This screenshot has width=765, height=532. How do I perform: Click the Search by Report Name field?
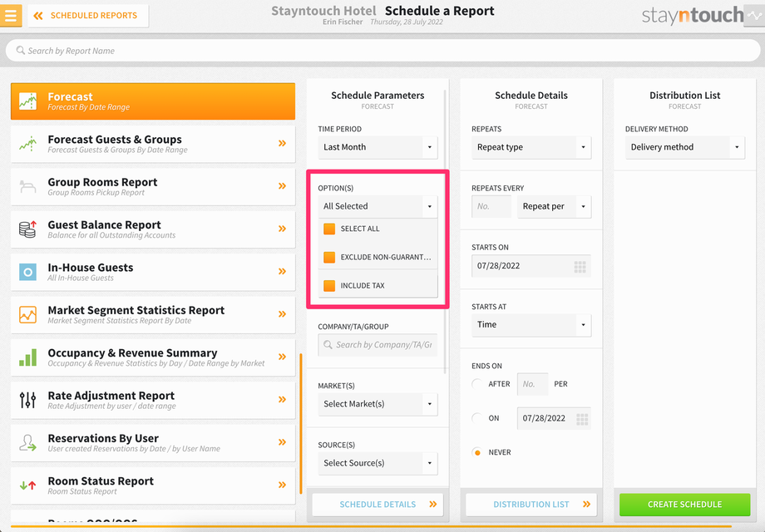[382, 50]
